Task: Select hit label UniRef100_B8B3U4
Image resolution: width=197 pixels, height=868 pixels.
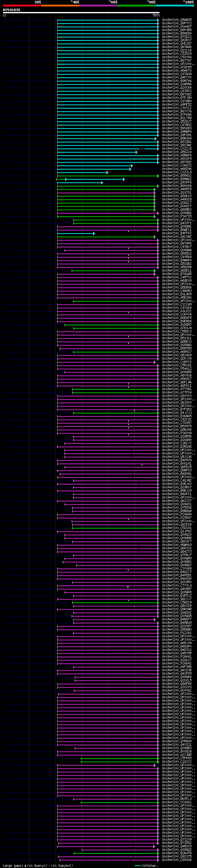Action: point(177,139)
